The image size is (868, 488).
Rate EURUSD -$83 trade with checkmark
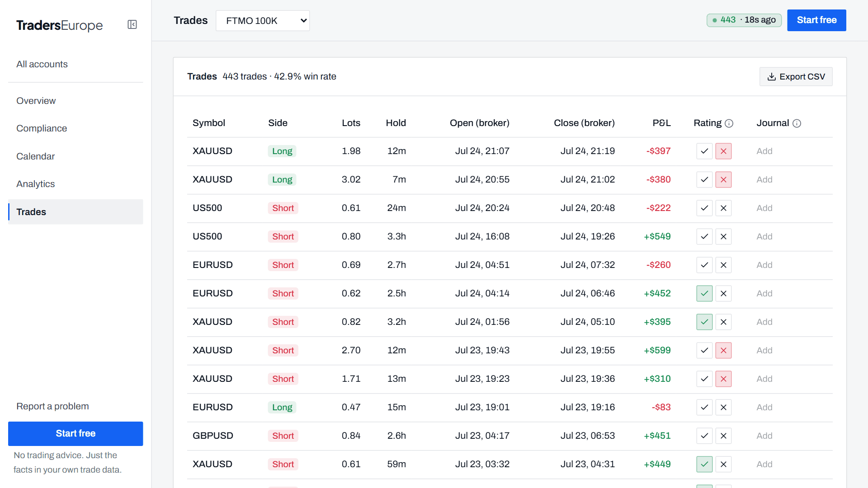(704, 408)
